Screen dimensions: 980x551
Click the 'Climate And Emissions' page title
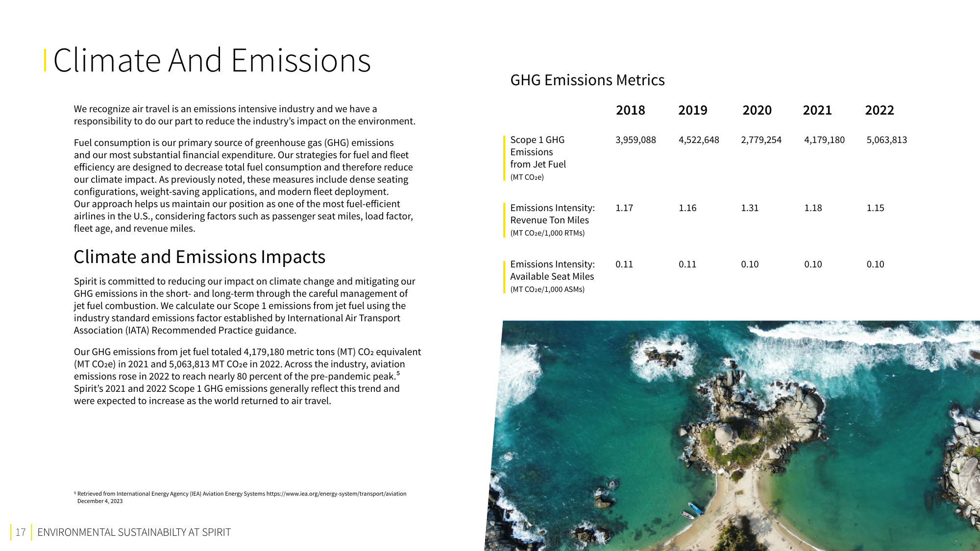[x=212, y=61]
